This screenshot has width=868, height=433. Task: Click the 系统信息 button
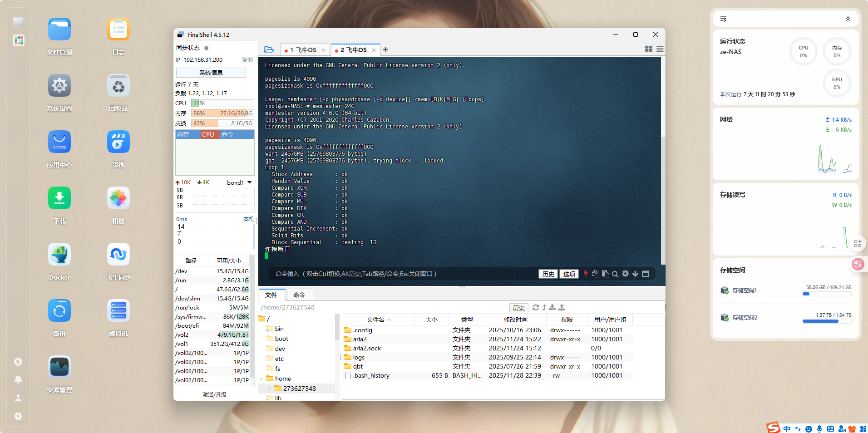click(x=211, y=73)
